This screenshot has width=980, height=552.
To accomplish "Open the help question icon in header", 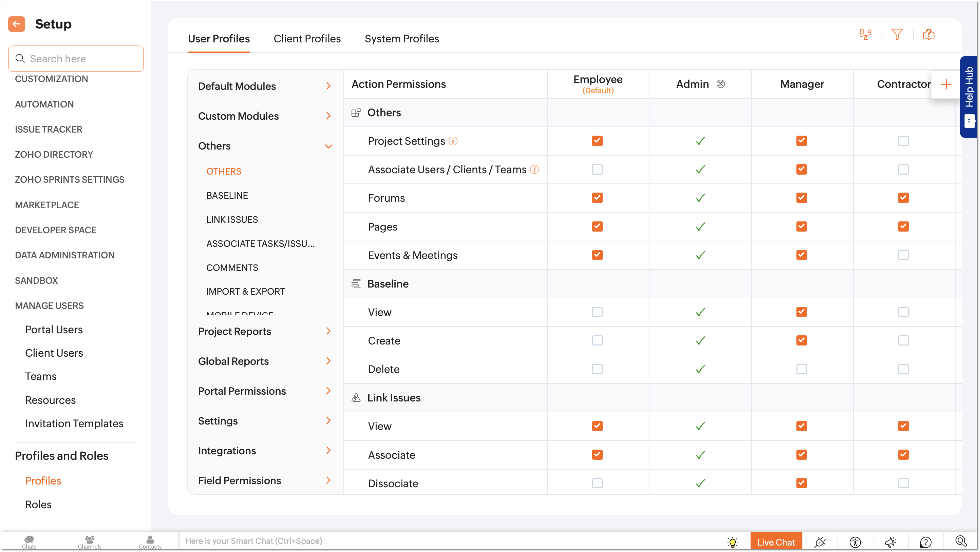I will point(928,35).
